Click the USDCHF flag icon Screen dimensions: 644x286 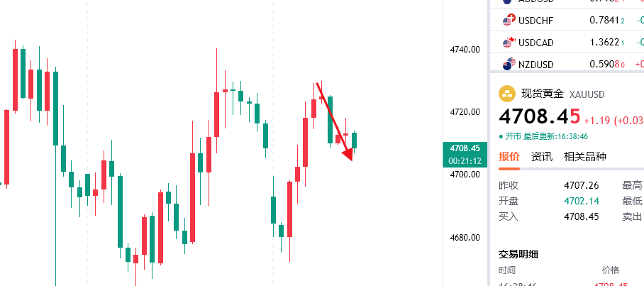click(x=508, y=21)
